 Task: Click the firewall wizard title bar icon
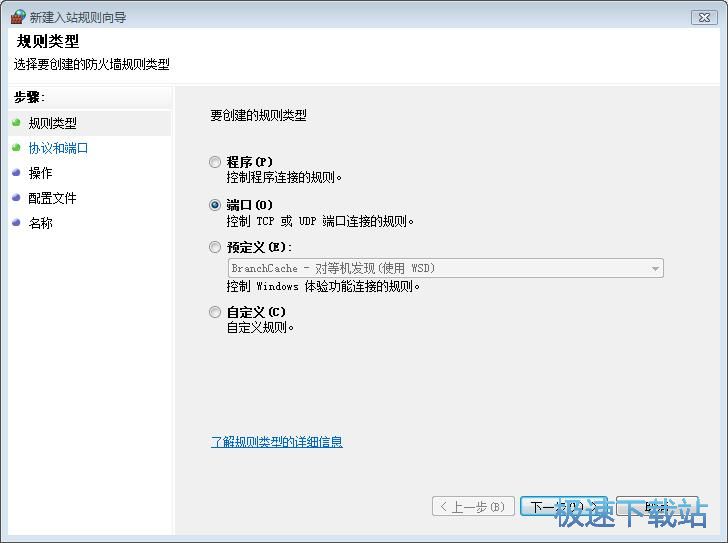18,17
